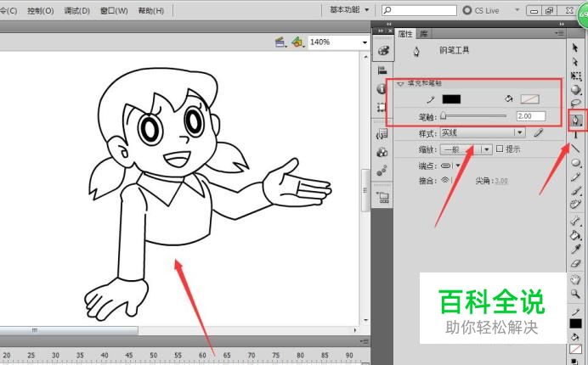Switch to the 属性 tab

[x=405, y=34]
